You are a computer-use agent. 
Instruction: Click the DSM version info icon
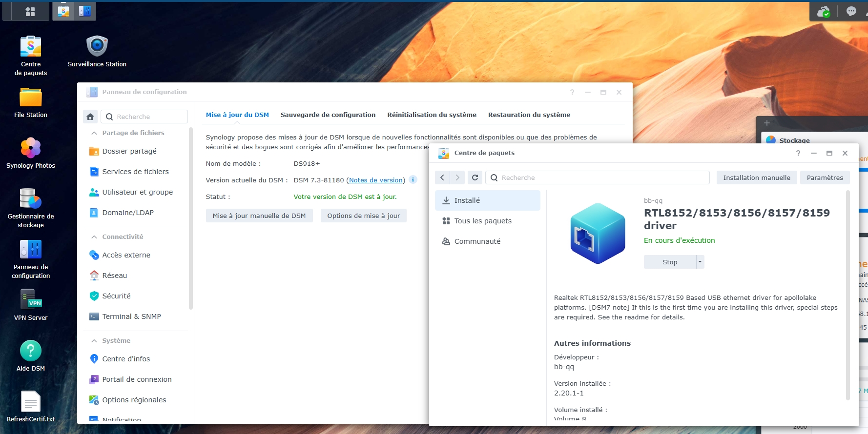point(413,179)
